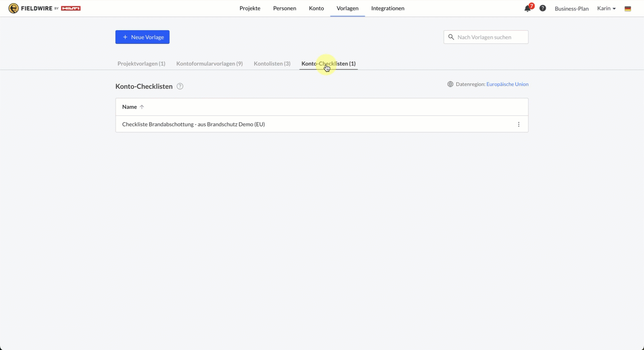
Task: Select the Konto-Checklisten (1) tab
Action: pos(328,63)
